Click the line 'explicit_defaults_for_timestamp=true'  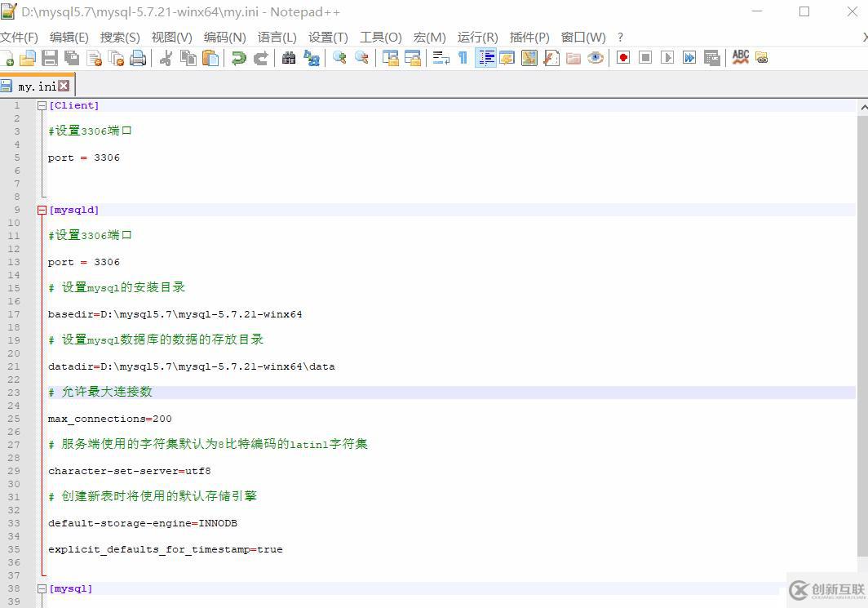(x=166, y=549)
